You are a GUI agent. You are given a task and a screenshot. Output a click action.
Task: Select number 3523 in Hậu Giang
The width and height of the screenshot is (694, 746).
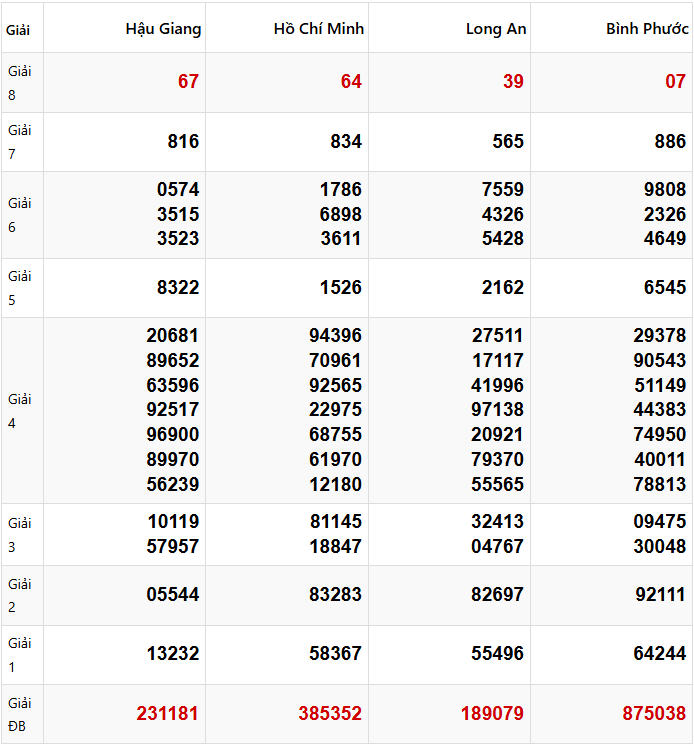(178, 238)
